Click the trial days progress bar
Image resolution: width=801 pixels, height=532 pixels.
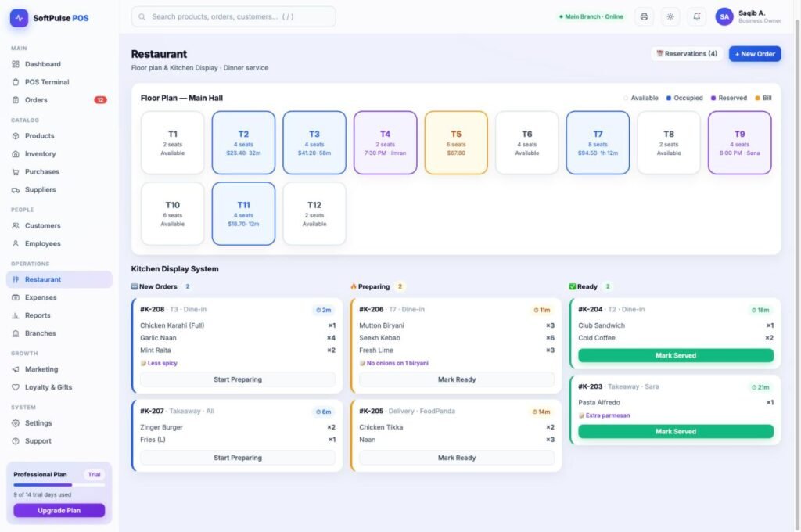(59, 485)
